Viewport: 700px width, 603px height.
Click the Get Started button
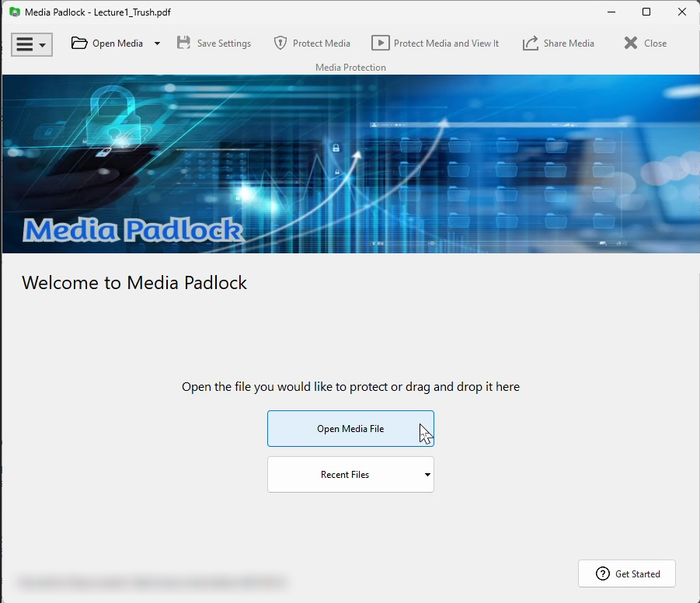tap(627, 574)
